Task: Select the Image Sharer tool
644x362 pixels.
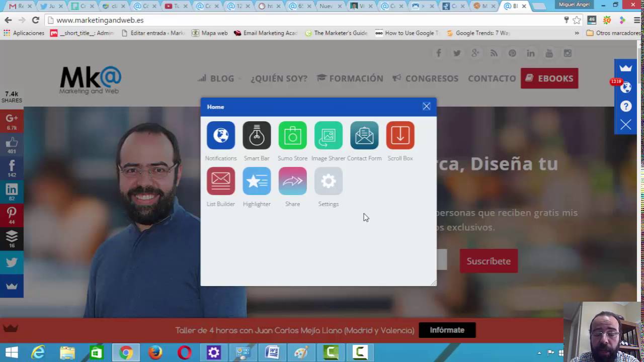Action: [328, 135]
